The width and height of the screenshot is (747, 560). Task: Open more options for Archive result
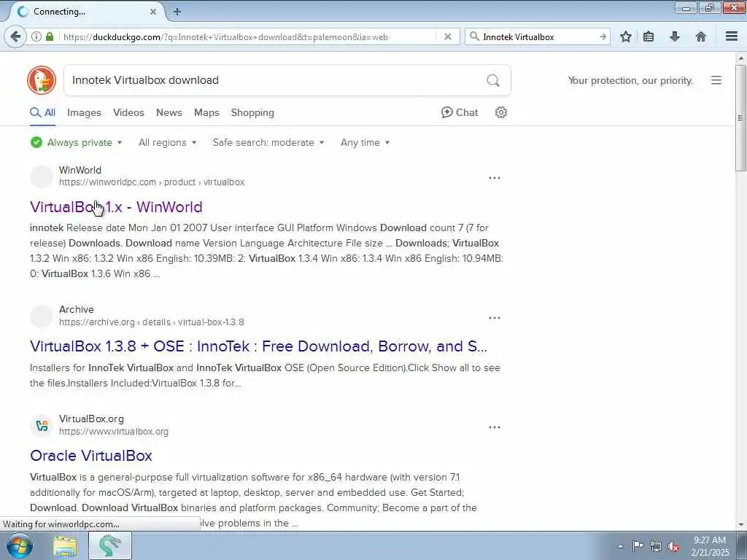[x=495, y=318]
